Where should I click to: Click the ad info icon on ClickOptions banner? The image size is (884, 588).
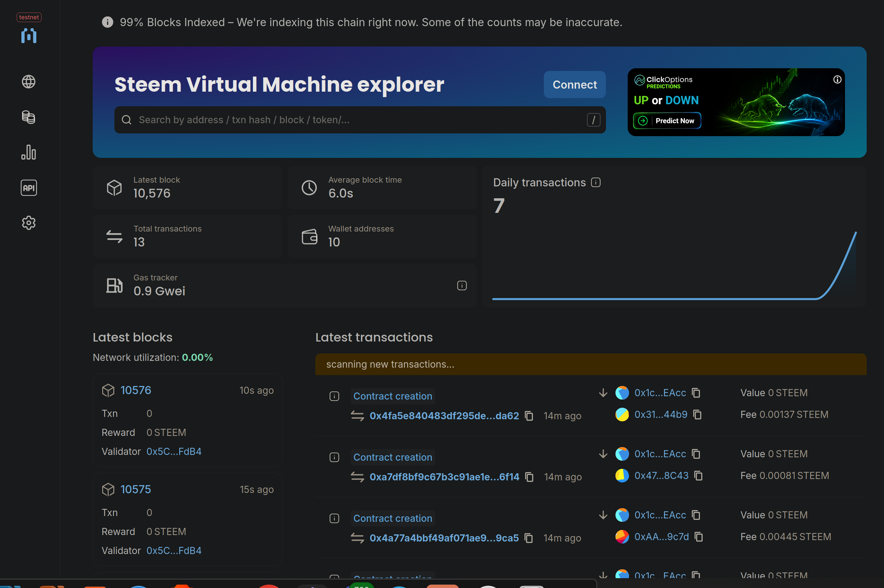click(837, 79)
